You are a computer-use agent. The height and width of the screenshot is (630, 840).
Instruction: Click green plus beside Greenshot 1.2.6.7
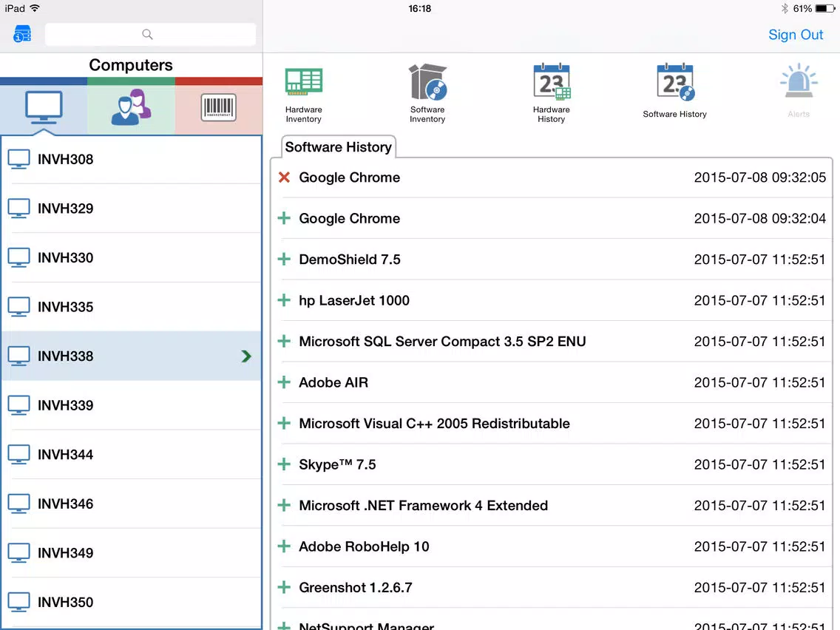[x=285, y=588]
